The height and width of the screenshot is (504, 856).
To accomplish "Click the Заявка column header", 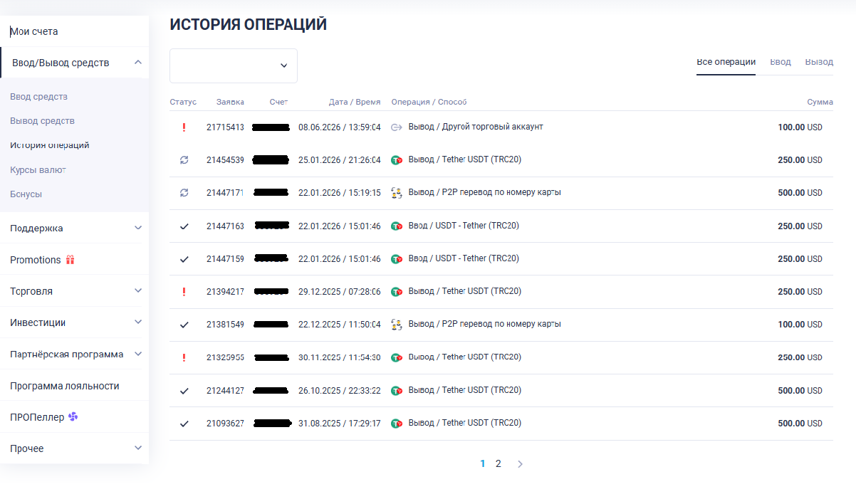I will pyautogui.click(x=230, y=102).
